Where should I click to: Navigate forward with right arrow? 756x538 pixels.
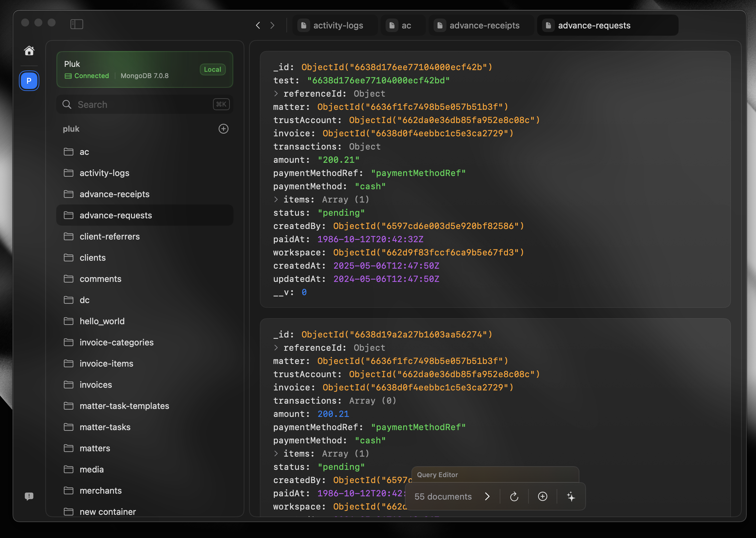click(272, 25)
